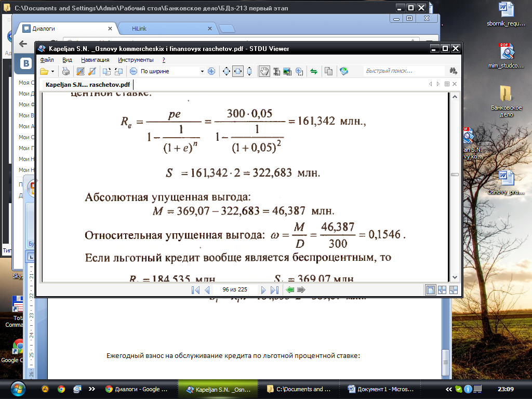
Task: Zoom in with the plus circle icon
Action: point(211,71)
